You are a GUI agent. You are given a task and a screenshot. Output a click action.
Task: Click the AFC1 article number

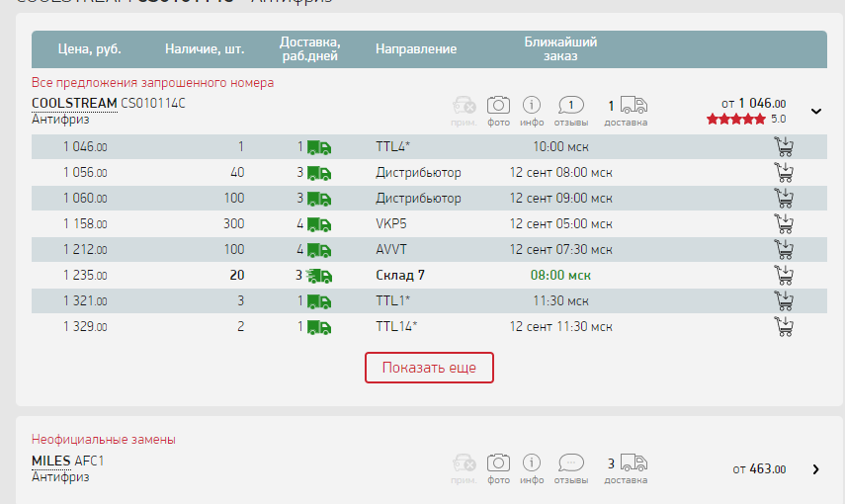89,461
